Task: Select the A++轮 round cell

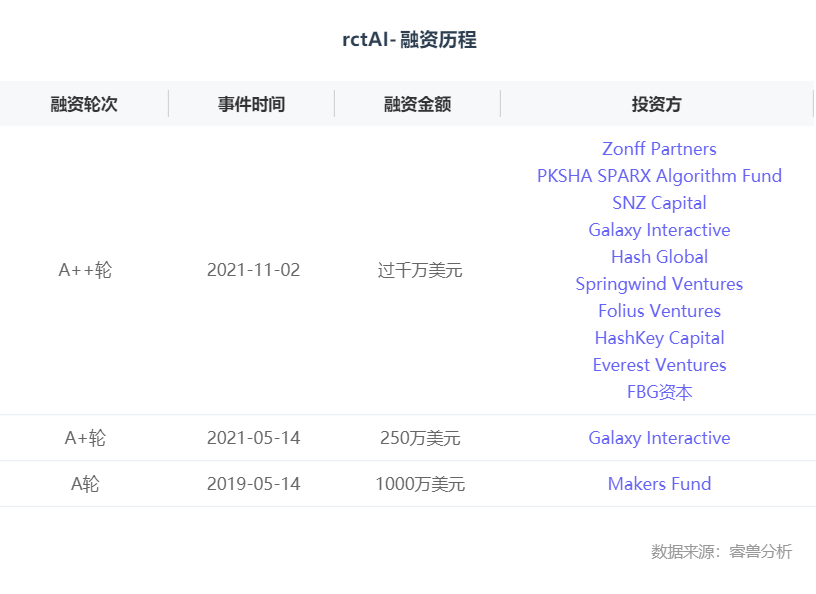Action: pos(85,270)
